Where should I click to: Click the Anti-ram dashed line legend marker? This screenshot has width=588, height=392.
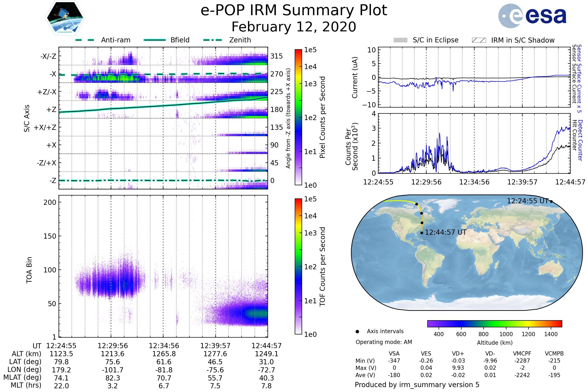[85, 40]
